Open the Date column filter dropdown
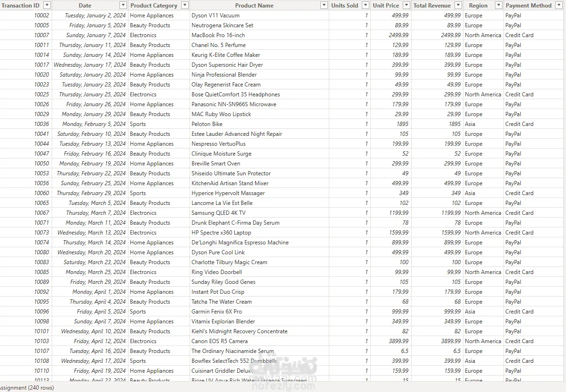566x392 pixels. [x=123, y=5]
